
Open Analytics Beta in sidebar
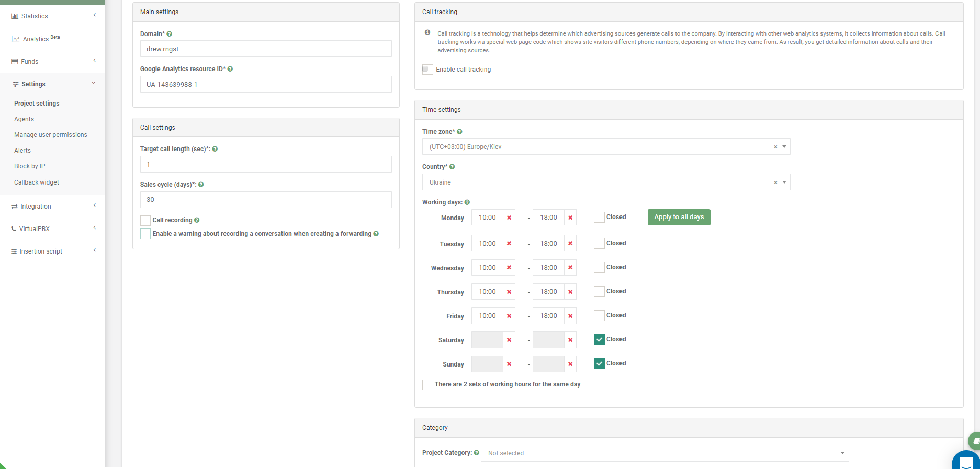click(36, 39)
